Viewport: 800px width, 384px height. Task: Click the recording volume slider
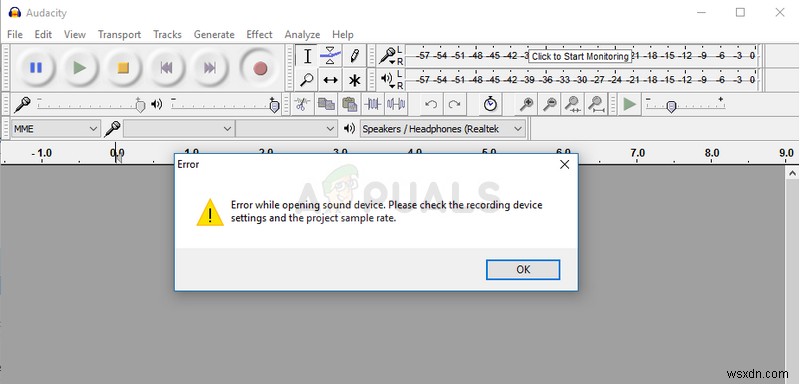(91, 105)
